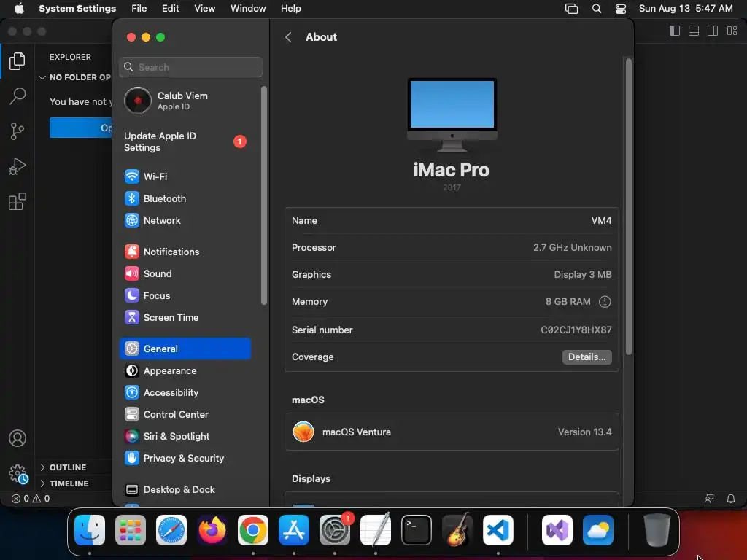Open the Help menu
Image resolution: width=747 pixels, height=560 pixels.
(x=290, y=9)
